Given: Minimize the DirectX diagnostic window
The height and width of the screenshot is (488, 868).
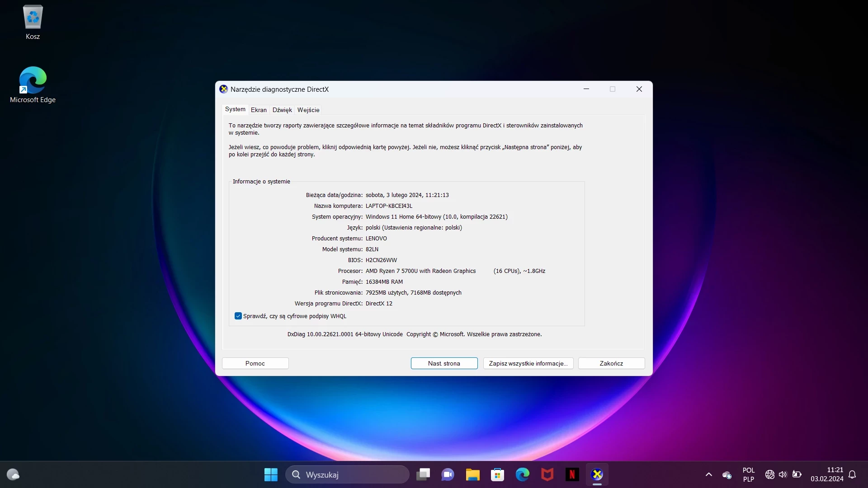Looking at the screenshot, I should (x=586, y=89).
